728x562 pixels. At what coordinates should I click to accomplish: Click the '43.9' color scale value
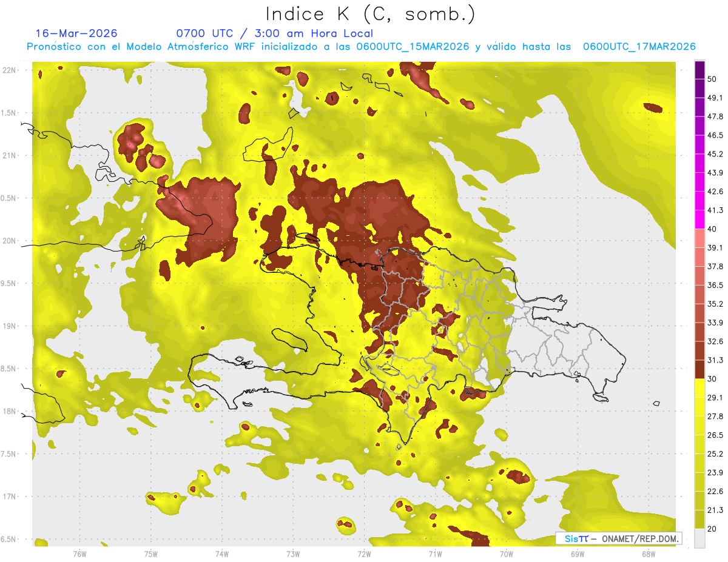pos(715,173)
